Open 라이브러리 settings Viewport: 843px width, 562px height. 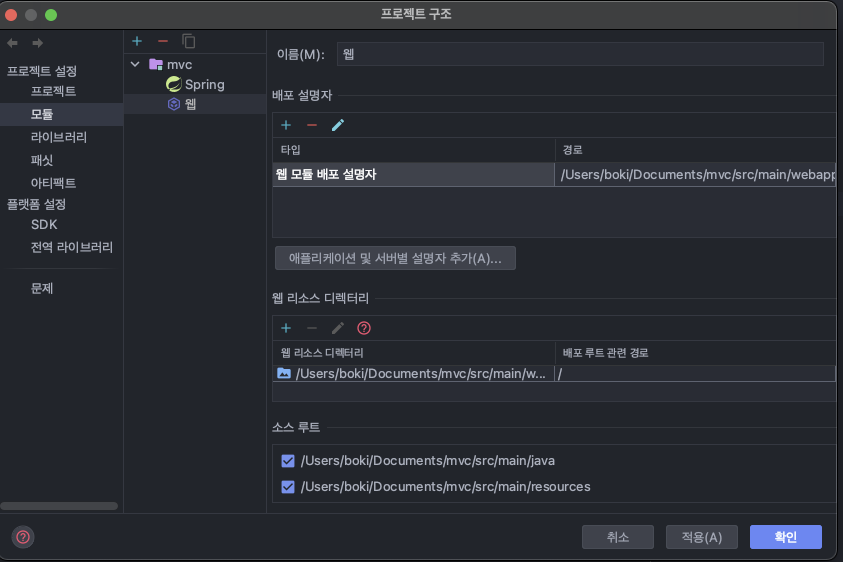point(59,137)
